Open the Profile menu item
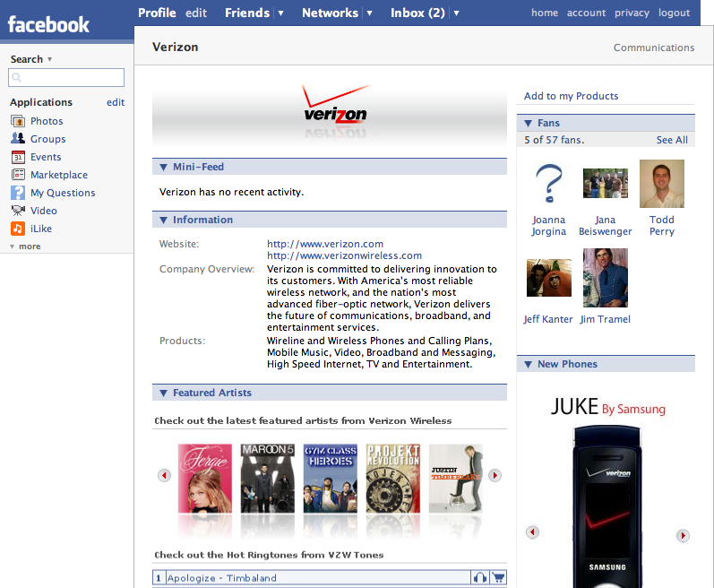The height and width of the screenshot is (588, 714). click(157, 13)
